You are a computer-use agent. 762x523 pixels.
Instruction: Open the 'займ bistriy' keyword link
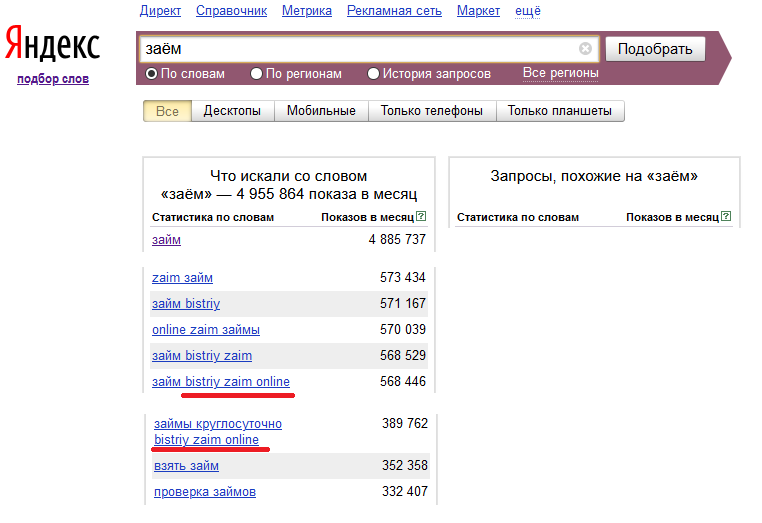tap(186, 304)
